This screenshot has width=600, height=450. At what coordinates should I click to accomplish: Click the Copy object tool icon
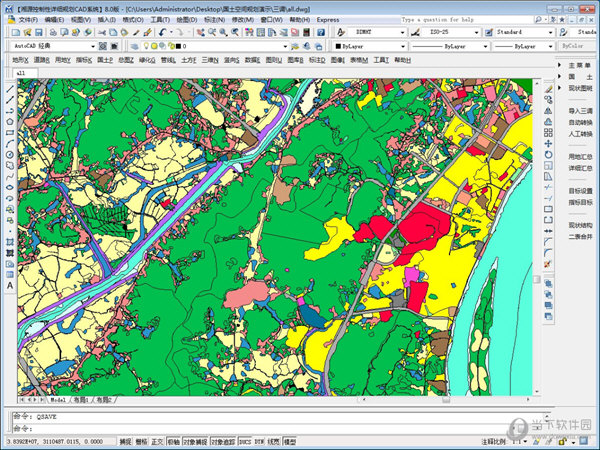[x=548, y=98]
